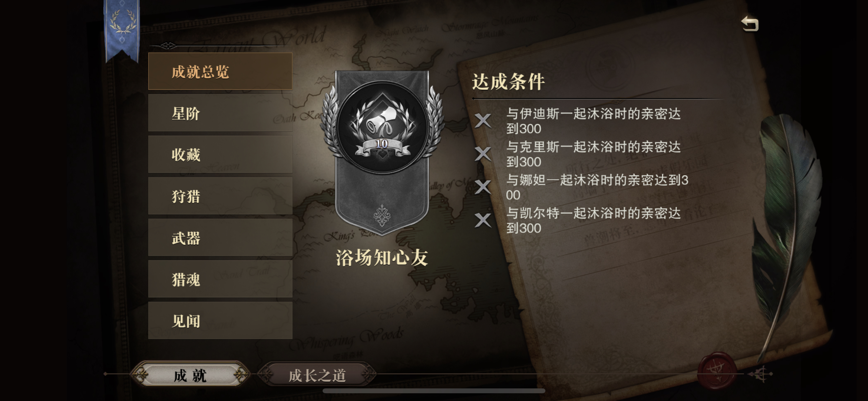The image size is (868, 401).
Task: Open the 成就总览 category
Action: (x=220, y=71)
